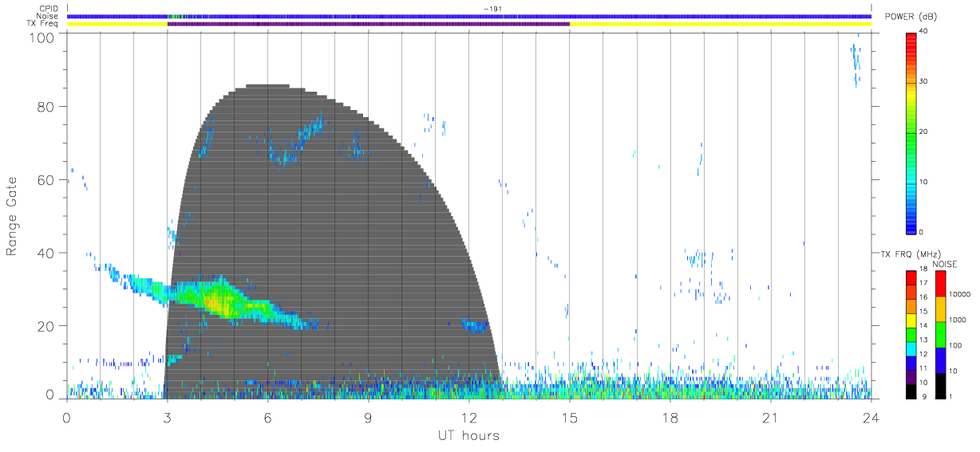Image resolution: width=980 pixels, height=452 pixels.
Task: Select the 12 tick on UT hours axis
Action: (x=469, y=418)
